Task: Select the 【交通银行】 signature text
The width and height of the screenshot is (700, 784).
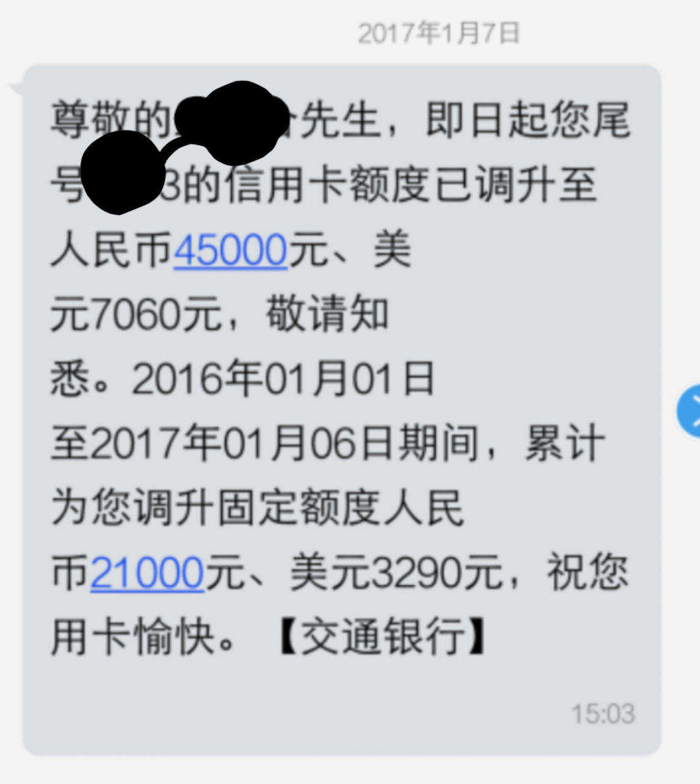Action: (x=384, y=638)
